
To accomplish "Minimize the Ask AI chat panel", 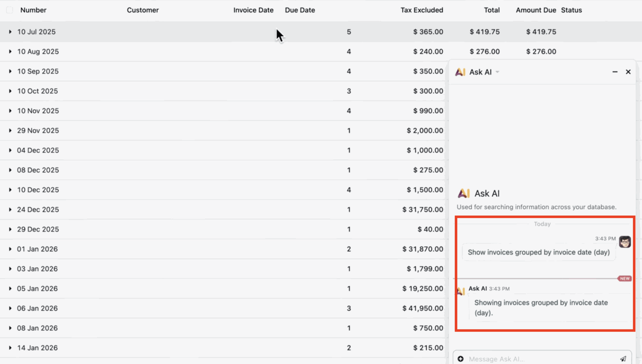I will pyautogui.click(x=615, y=72).
